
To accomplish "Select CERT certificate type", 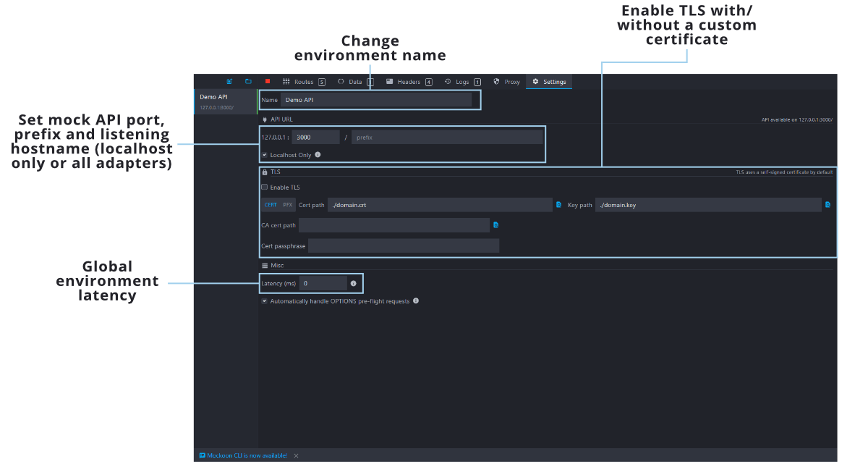I will (271, 205).
